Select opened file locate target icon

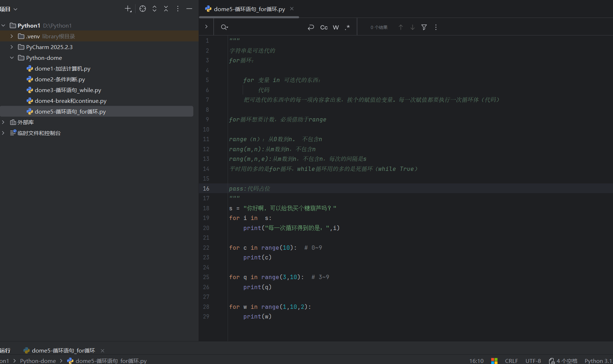[x=143, y=9]
